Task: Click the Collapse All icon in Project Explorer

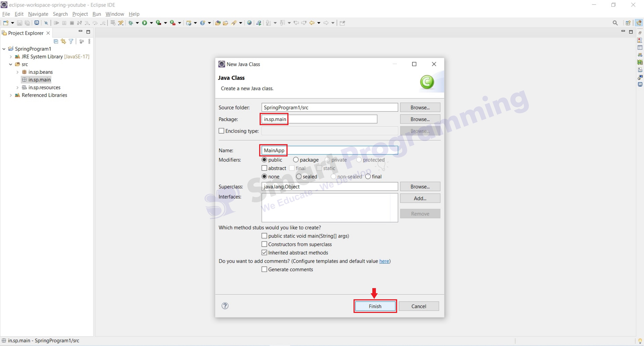Action: point(56,42)
